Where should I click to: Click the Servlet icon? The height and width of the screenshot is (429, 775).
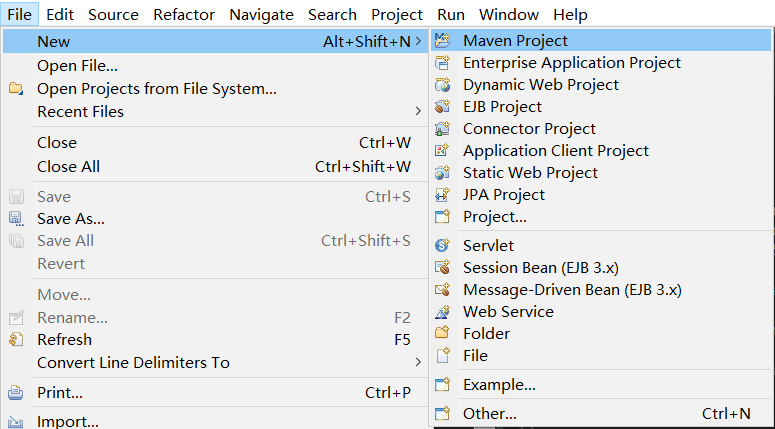443,245
